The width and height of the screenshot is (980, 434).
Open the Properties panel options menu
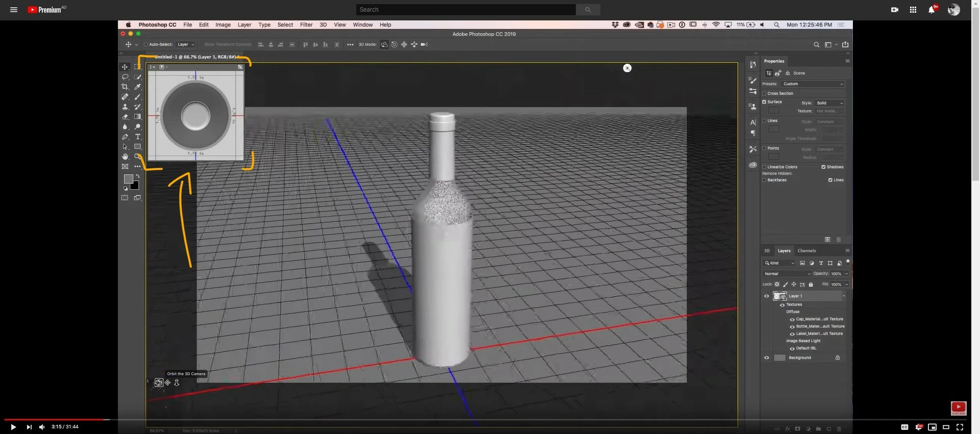tap(847, 61)
